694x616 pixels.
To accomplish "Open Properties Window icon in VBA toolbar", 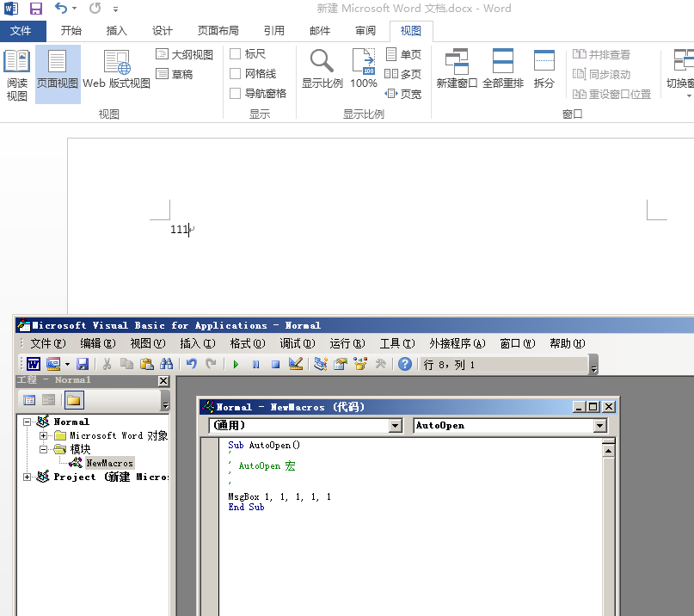I will 341,364.
